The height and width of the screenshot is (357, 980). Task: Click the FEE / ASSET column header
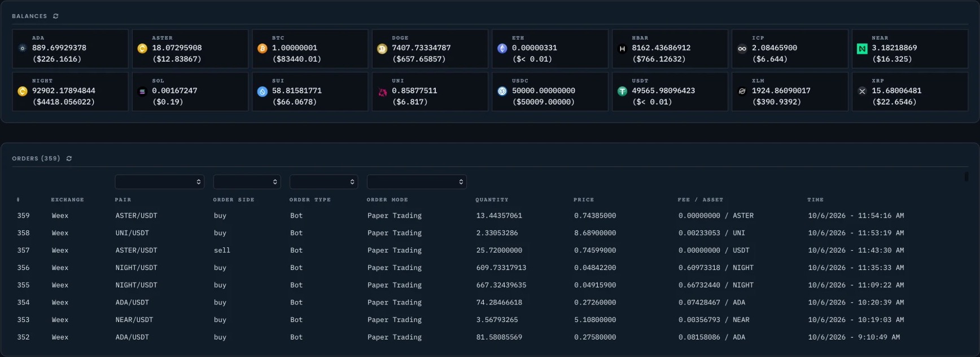701,199
